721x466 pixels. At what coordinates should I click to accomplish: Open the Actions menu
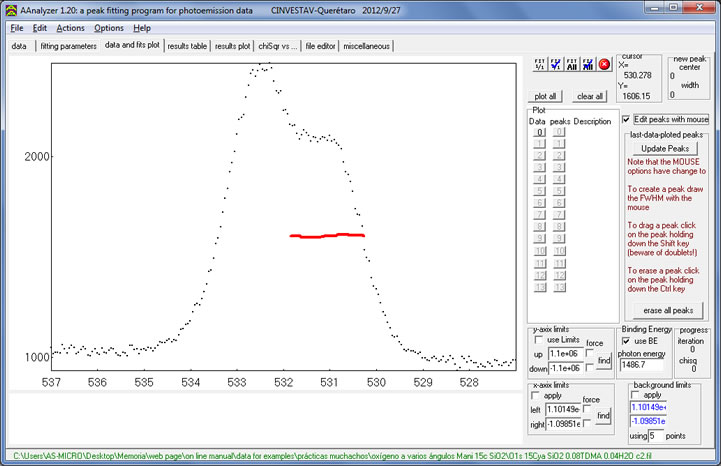coord(70,28)
